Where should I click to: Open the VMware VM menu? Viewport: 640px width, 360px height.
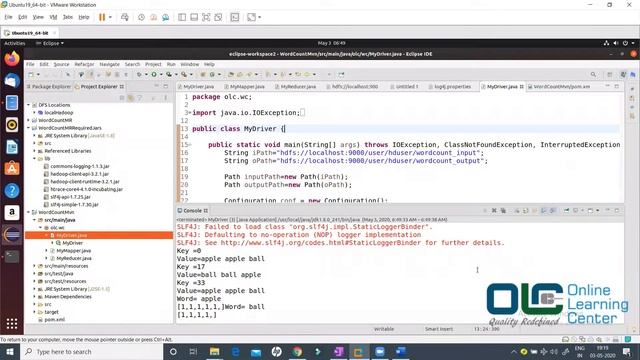pyautogui.click(x=53, y=17)
